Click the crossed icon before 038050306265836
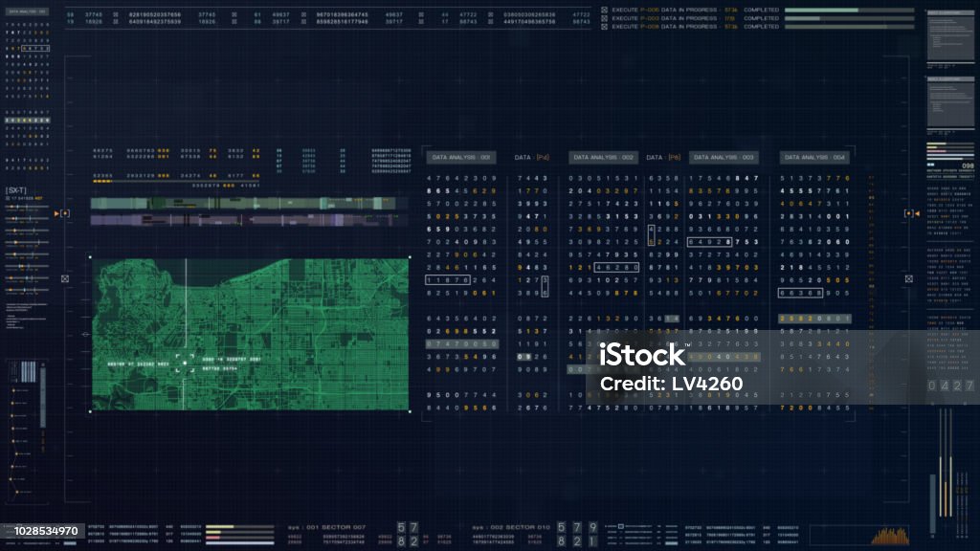Image resolution: width=980 pixels, height=551 pixels. coord(491,14)
